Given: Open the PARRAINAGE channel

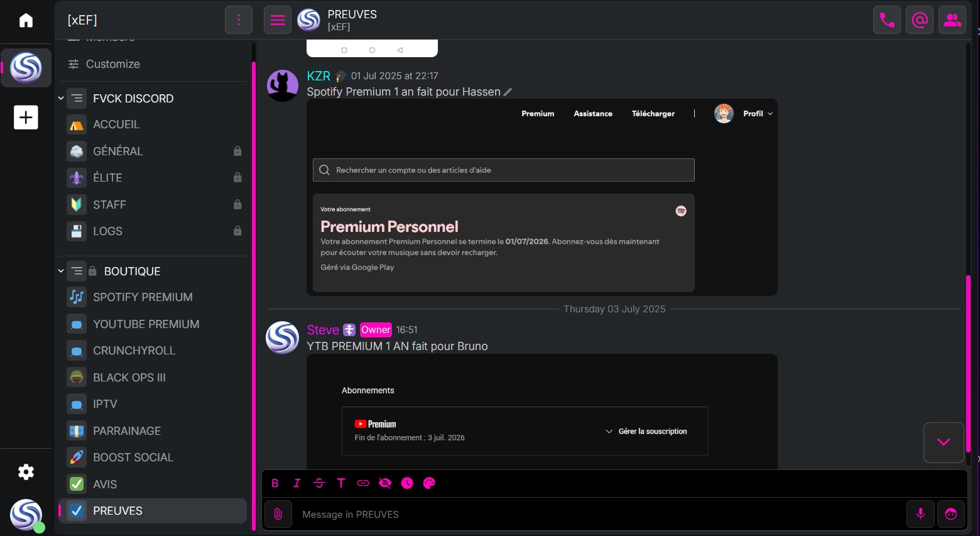Looking at the screenshot, I should tap(153, 431).
